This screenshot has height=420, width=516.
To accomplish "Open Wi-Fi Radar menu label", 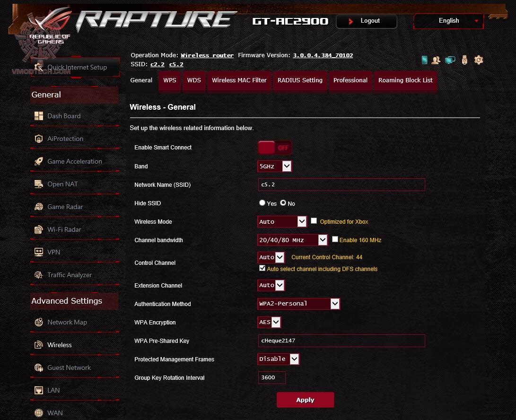I will click(64, 229).
